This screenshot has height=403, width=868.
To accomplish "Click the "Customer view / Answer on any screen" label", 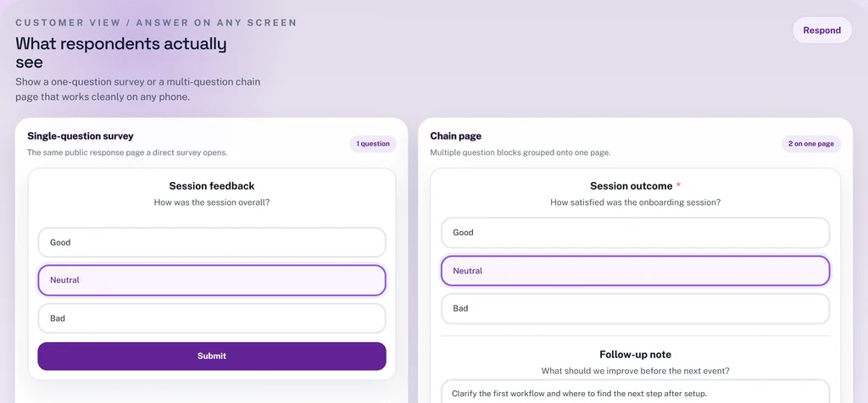I will coord(156,23).
